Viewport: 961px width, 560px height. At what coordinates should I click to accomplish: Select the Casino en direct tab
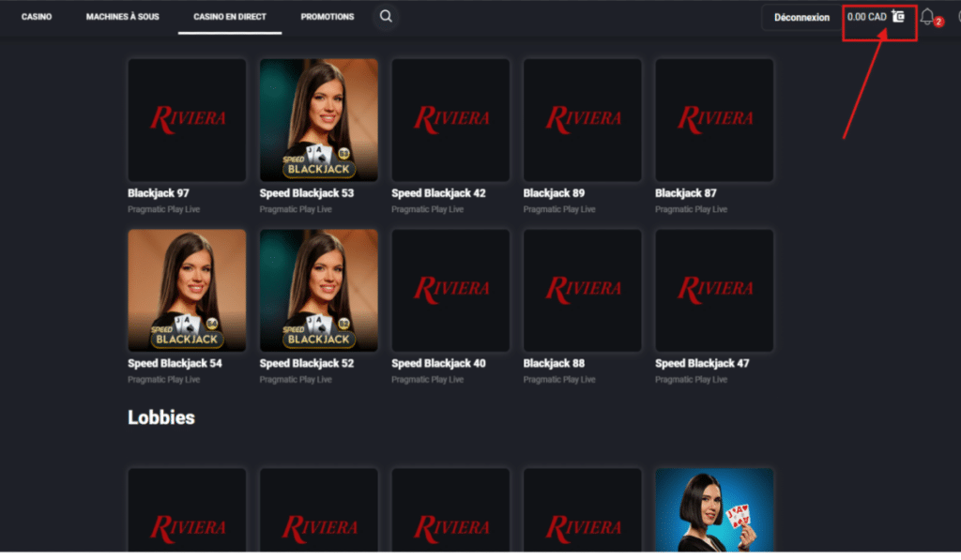pyautogui.click(x=230, y=17)
